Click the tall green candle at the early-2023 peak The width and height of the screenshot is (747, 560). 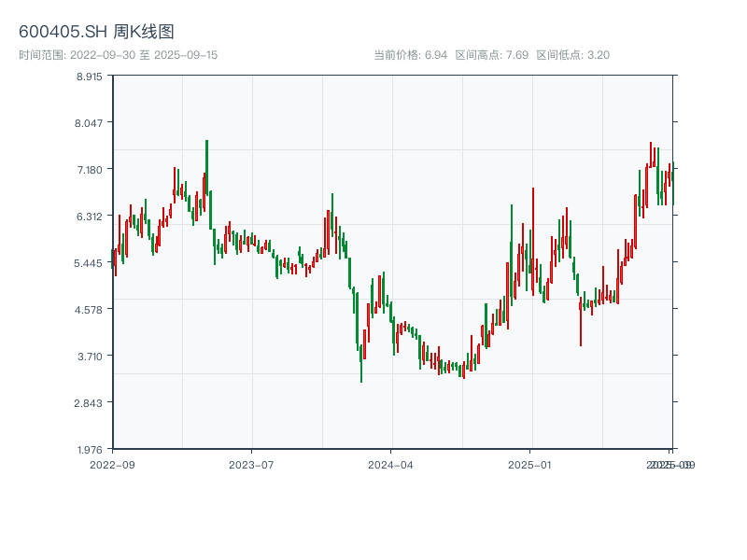(206, 168)
